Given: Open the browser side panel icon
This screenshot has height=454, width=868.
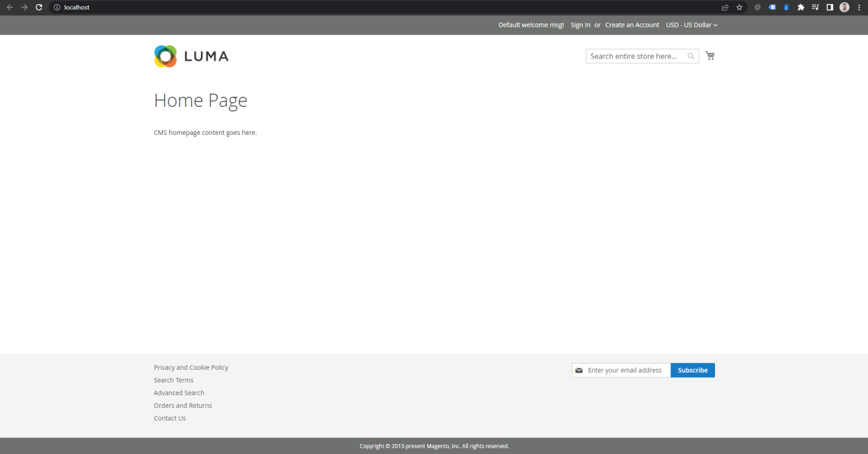Looking at the screenshot, I should 829,7.
